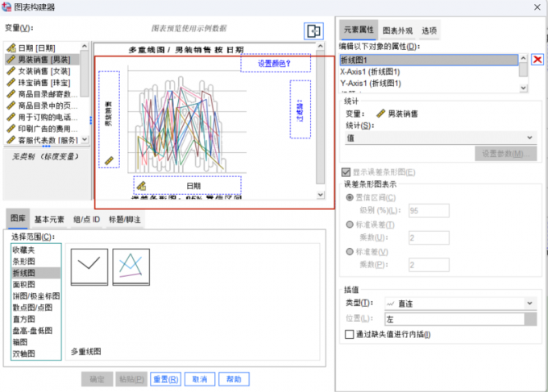The image size is (548, 392).
Task: Open the 统计 dropdown showing 值
Action: click(x=440, y=138)
